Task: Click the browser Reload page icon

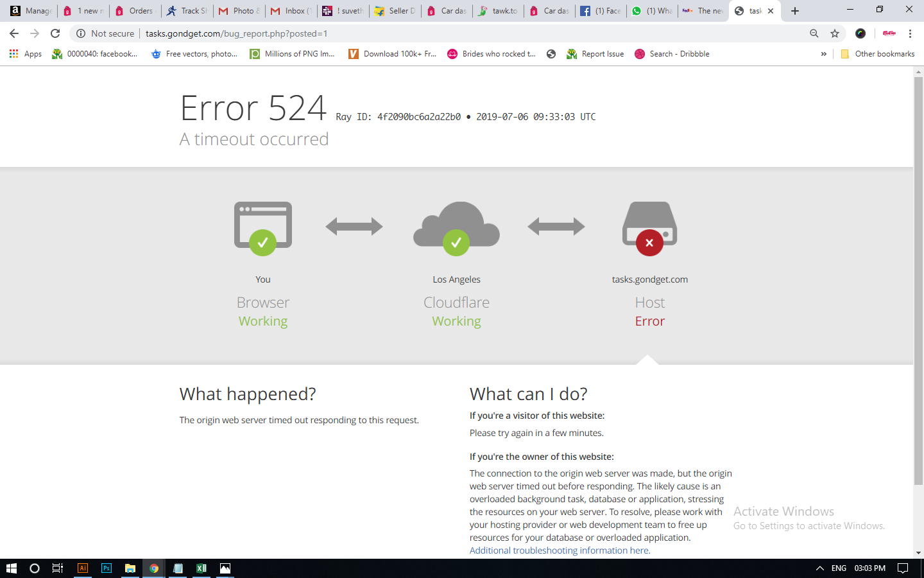Action: 55,33
